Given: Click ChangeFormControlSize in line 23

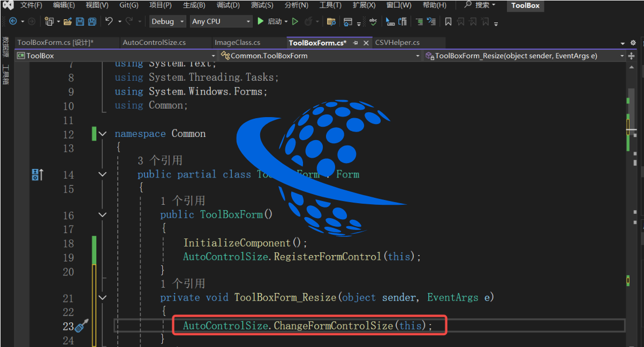Looking at the screenshot, I should pos(334,325).
